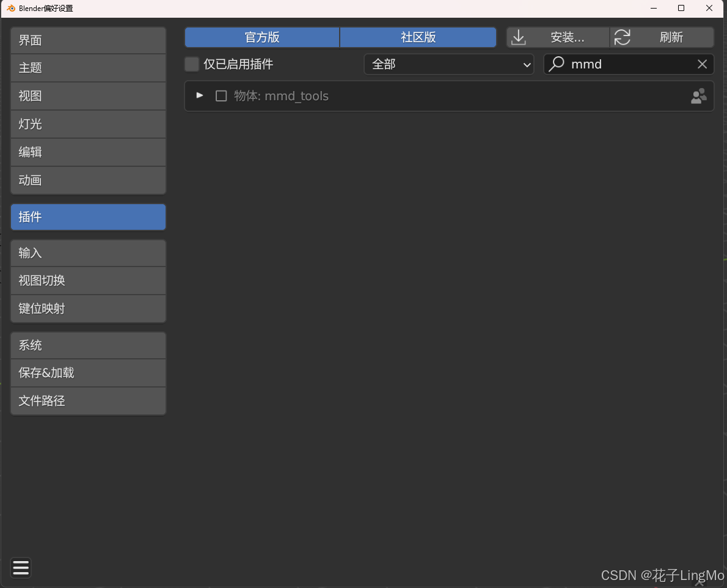Maximize the Blender preferences window
Screen dimensions: 727x588
coord(681,9)
